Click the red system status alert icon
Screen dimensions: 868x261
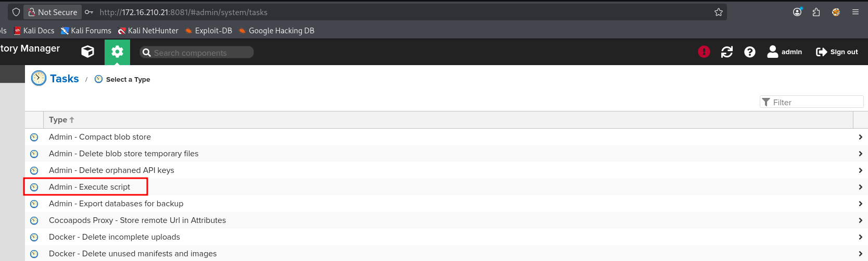pos(704,52)
